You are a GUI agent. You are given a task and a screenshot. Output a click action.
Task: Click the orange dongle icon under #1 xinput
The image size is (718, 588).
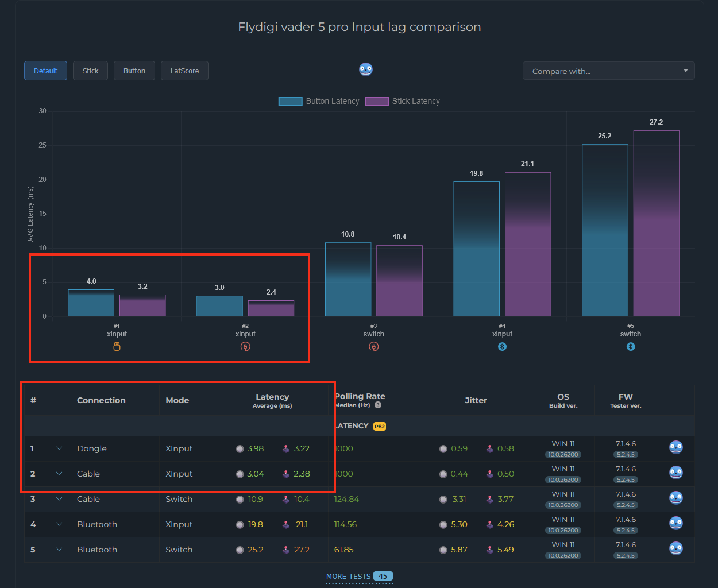point(117,347)
